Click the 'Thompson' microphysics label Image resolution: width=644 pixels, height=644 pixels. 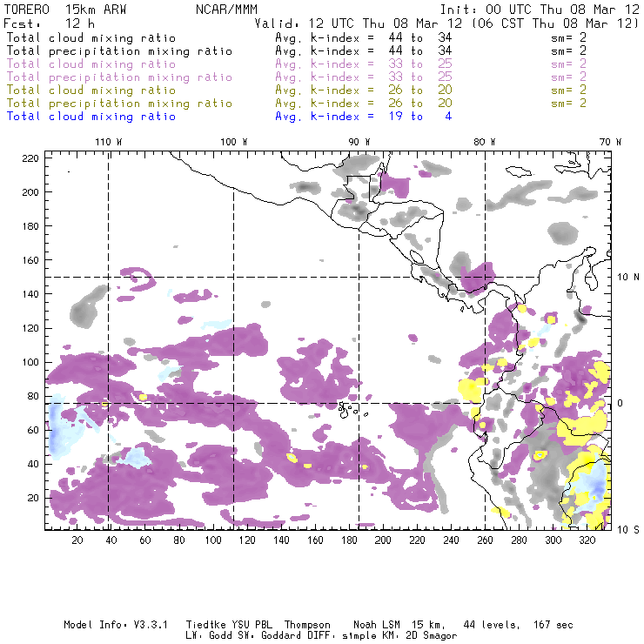[x=307, y=625]
